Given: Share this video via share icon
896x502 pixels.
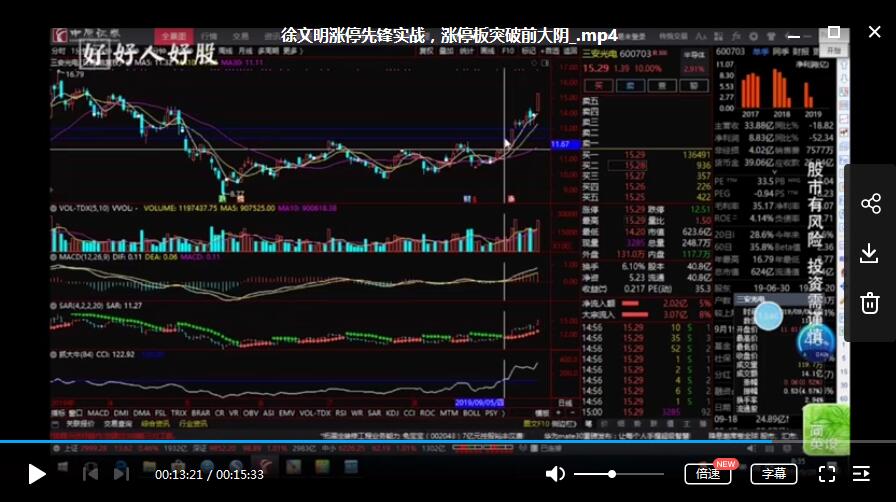Looking at the screenshot, I should (870, 204).
